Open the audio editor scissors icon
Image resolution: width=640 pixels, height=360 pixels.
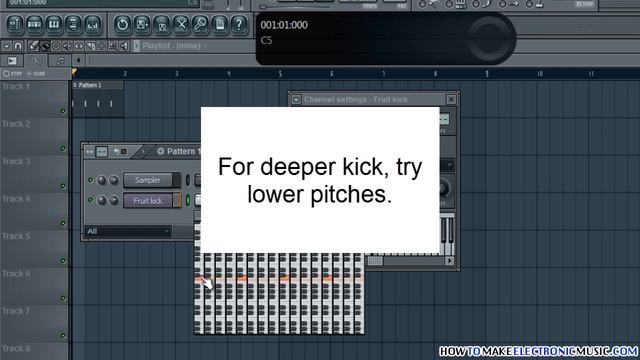(181, 24)
